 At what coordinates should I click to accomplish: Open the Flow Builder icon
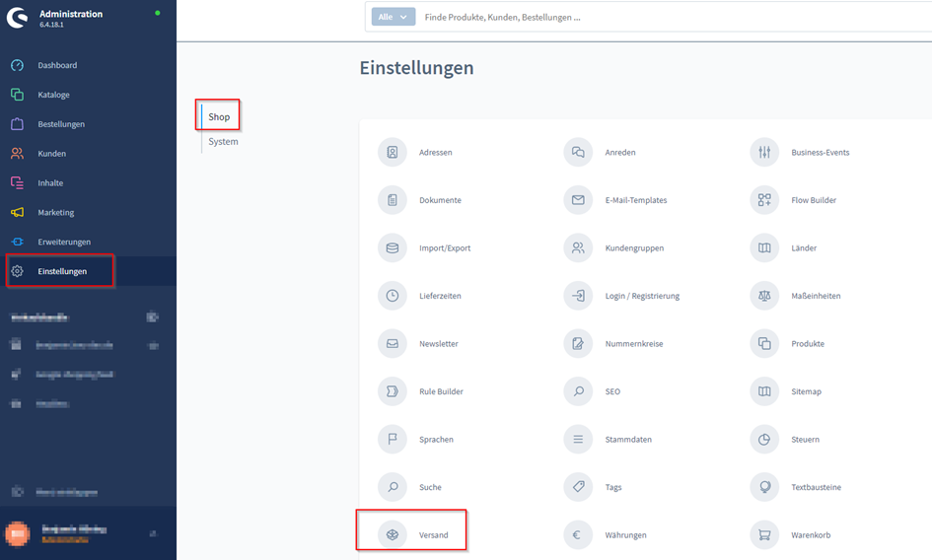764,200
